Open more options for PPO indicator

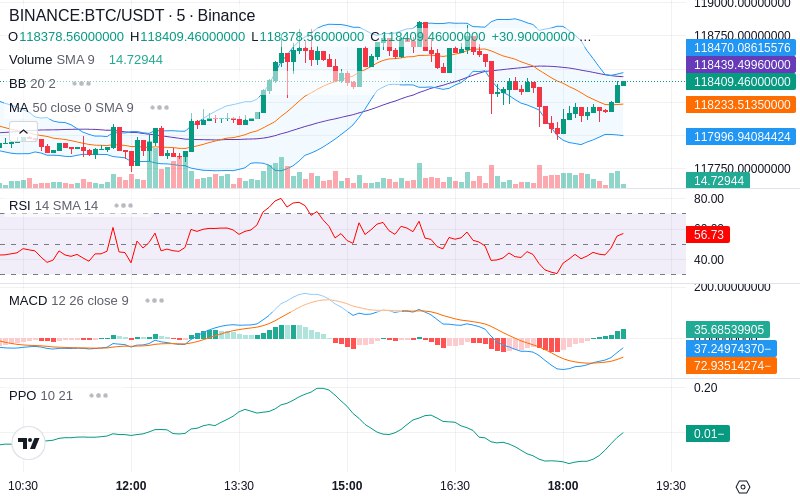click(98, 395)
